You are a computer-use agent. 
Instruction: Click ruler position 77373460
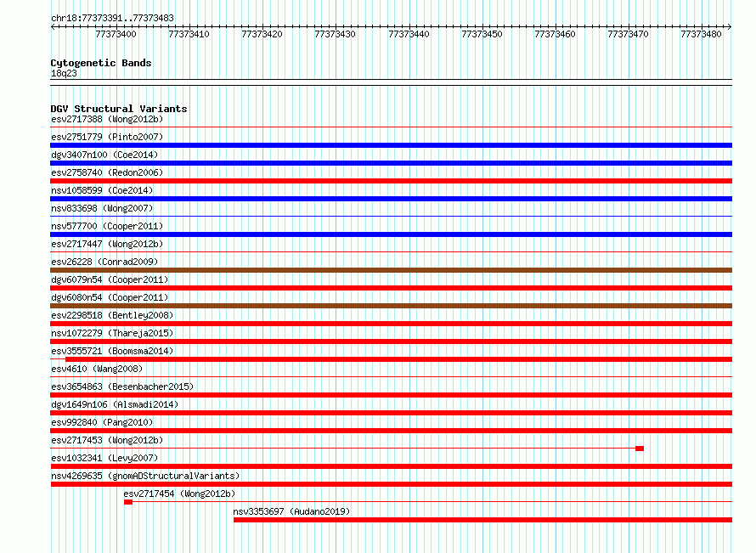point(555,34)
